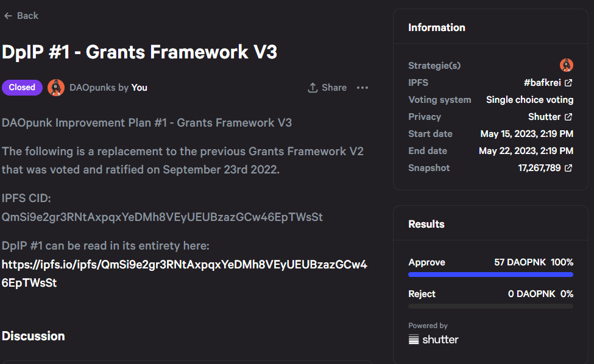This screenshot has width=594, height=364.
Task: Click the DAOpunks space name
Action: 93,88
